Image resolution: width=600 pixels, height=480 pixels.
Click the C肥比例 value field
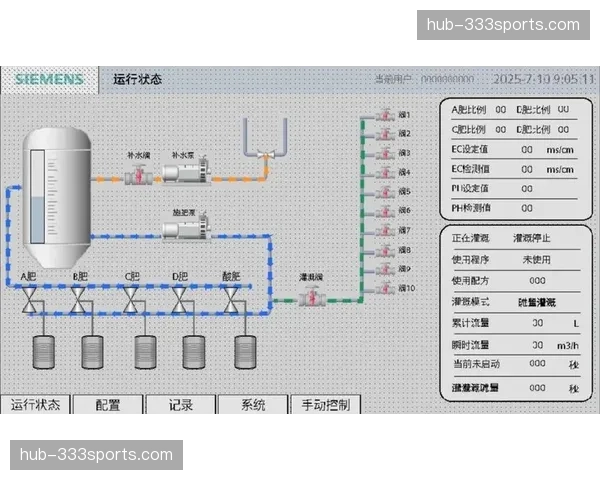click(x=501, y=129)
